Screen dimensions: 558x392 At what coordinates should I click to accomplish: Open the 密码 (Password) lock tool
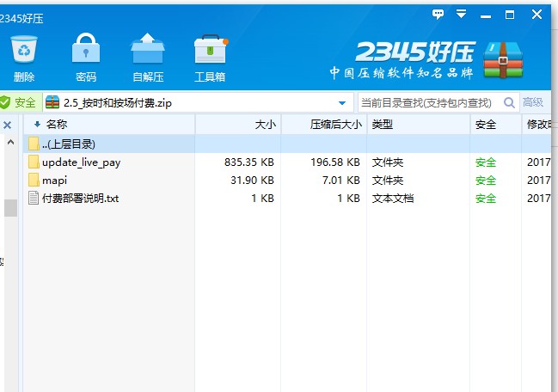click(x=86, y=58)
